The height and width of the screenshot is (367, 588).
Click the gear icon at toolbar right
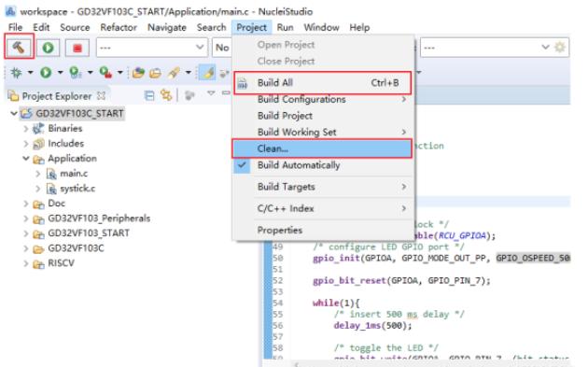(x=559, y=48)
